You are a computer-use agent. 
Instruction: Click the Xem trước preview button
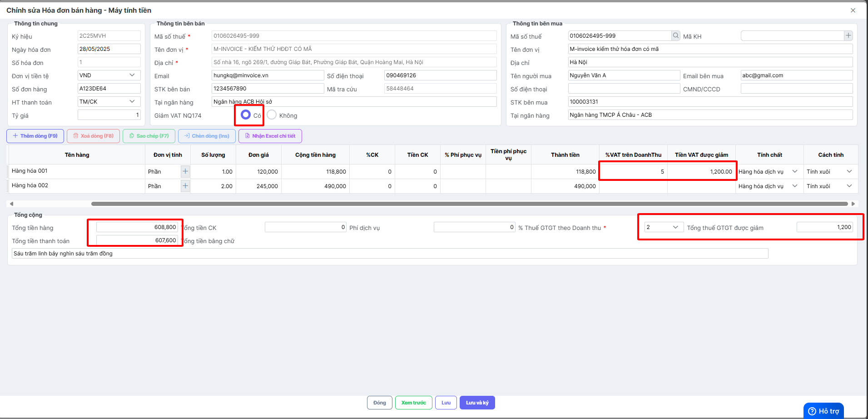tap(413, 403)
